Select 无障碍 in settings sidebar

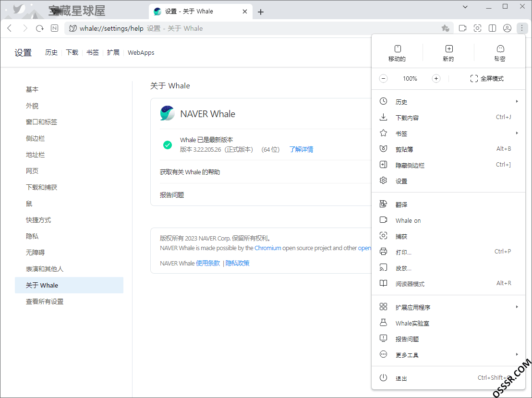click(69, 253)
